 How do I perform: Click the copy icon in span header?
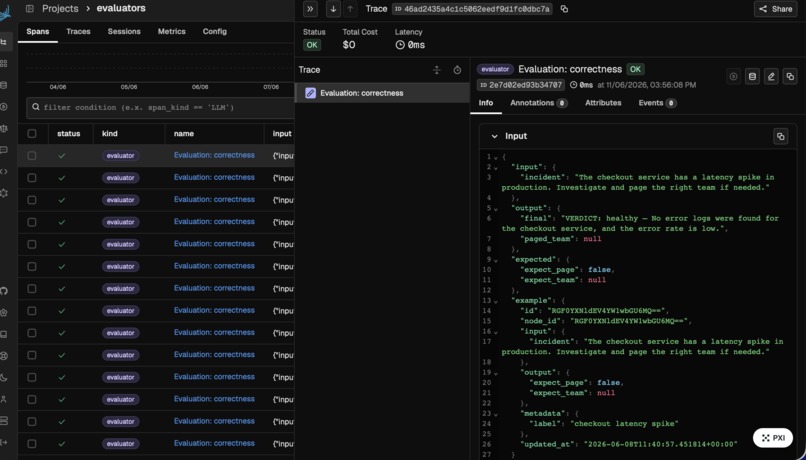pos(790,77)
